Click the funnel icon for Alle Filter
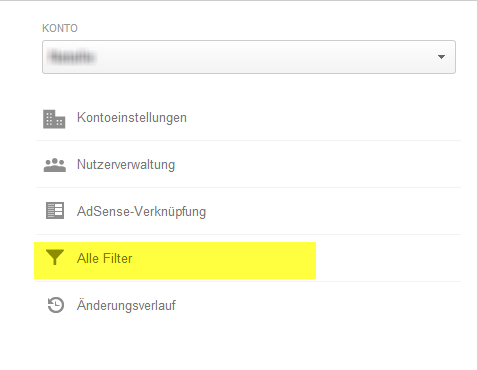This screenshot has height=370, width=477. click(x=54, y=257)
